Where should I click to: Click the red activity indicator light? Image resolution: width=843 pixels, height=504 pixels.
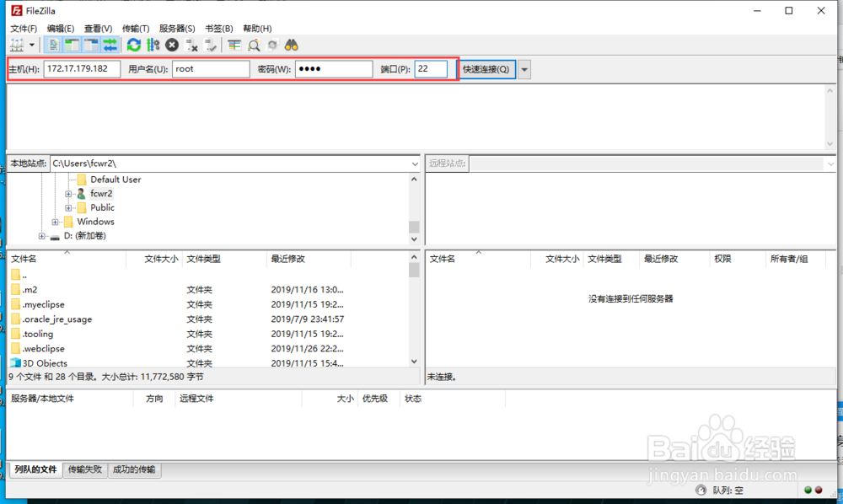(x=819, y=490)
